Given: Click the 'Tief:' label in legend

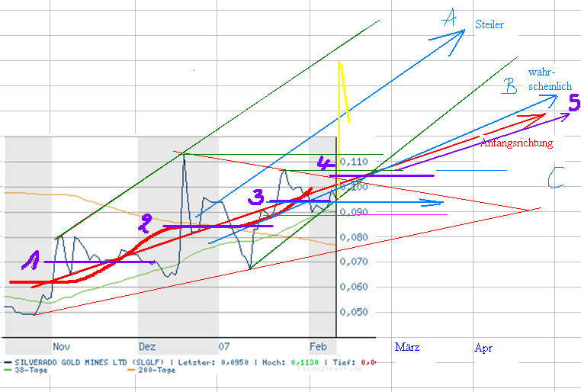Looking at the screenshot, I should point(344,362).
